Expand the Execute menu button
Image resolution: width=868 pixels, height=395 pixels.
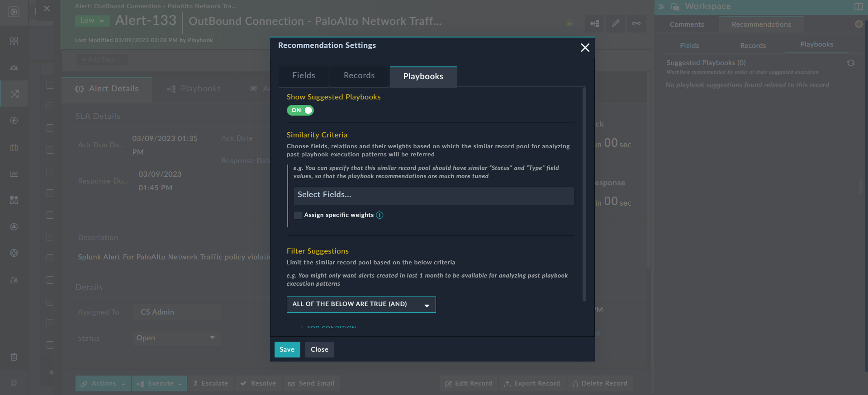tap(159, 383)
